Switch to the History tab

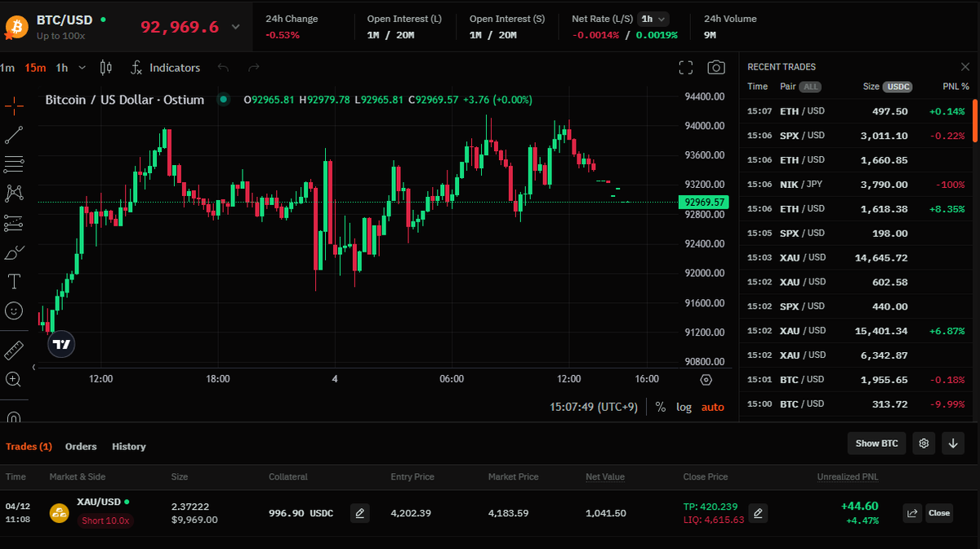[x=129, y=447]
